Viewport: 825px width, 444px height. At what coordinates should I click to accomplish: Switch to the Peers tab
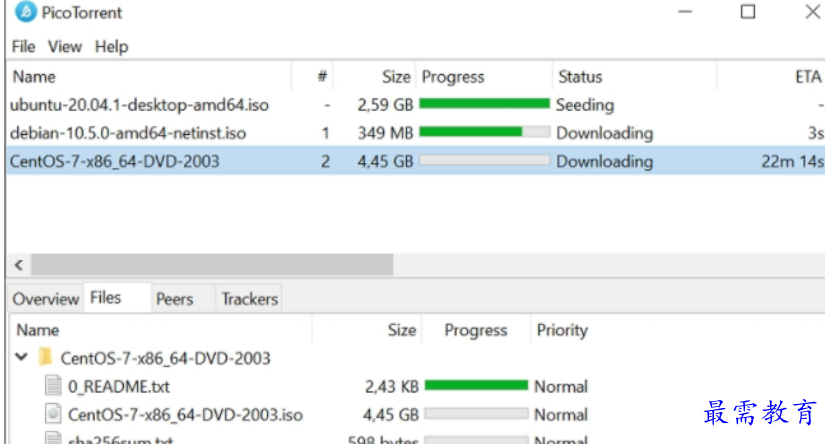pos(175,299)
